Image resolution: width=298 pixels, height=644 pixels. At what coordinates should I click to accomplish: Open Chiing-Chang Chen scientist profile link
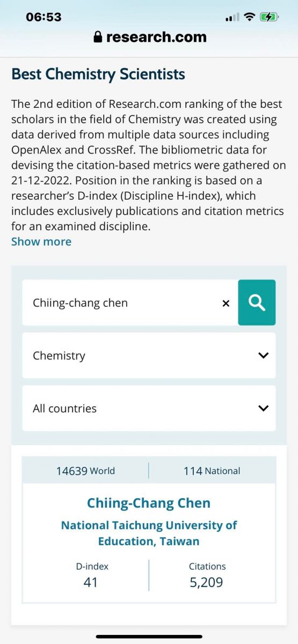point(149,503)
